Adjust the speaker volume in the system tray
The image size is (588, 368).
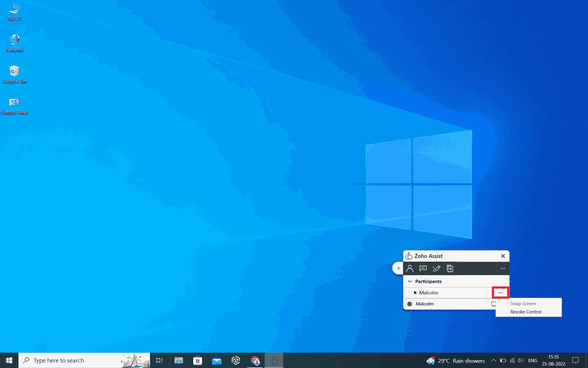[521, 360]
